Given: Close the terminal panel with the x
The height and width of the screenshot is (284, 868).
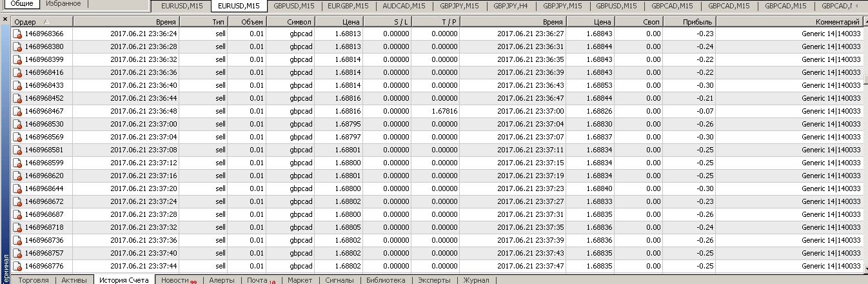Looking at the screenshot, I should (x=5, y=20).
